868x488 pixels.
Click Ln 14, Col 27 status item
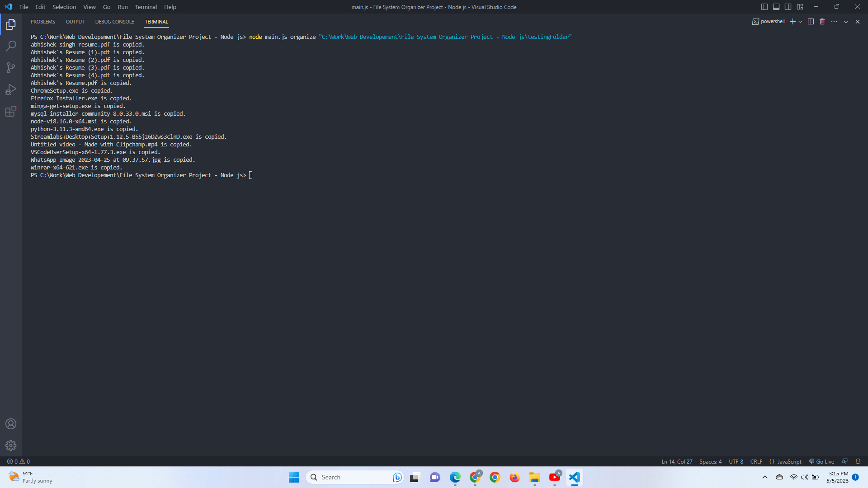tap(677, 461)
